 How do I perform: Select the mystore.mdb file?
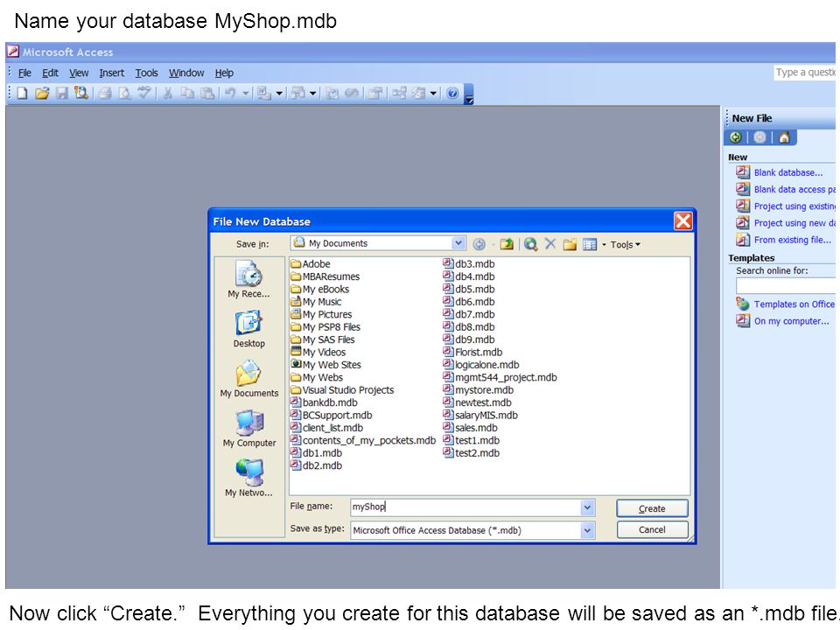(478, 390)
